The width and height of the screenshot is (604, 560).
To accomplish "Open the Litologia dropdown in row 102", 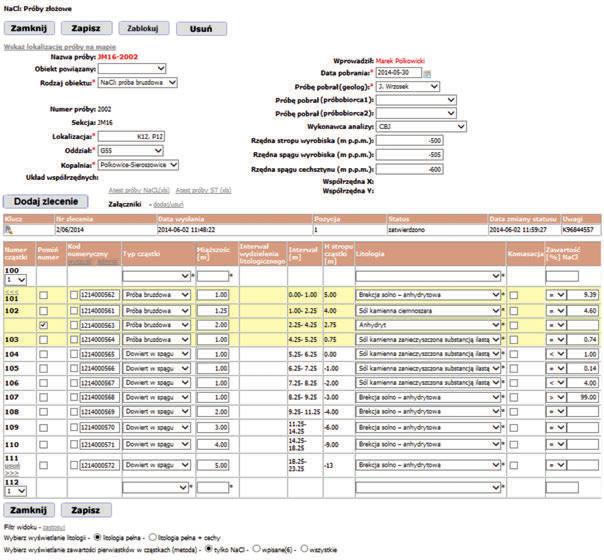I will (x=428, y=310).
